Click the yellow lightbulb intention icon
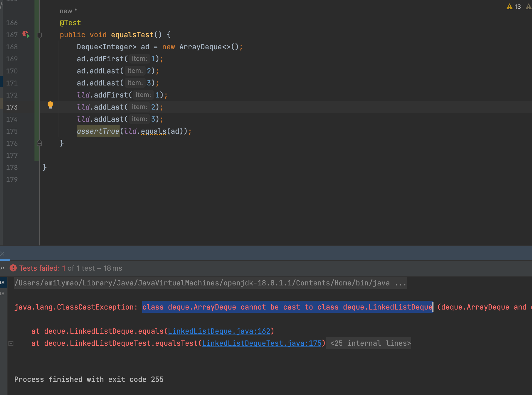The height and width of the screenshot is (395, 532). pyautogui.click(x=50, y=105)
